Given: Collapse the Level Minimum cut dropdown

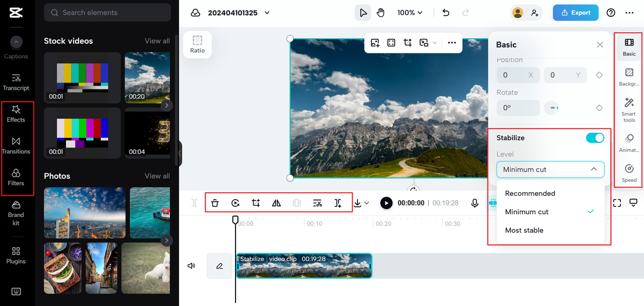Looking at the screenshot, I should (x=550, y=170).
